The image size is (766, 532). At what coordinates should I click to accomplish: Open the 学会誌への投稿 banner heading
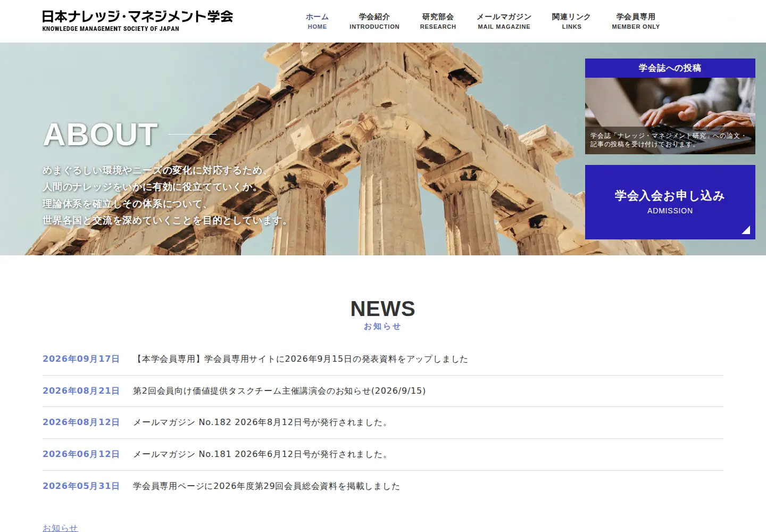coord(670,68)
